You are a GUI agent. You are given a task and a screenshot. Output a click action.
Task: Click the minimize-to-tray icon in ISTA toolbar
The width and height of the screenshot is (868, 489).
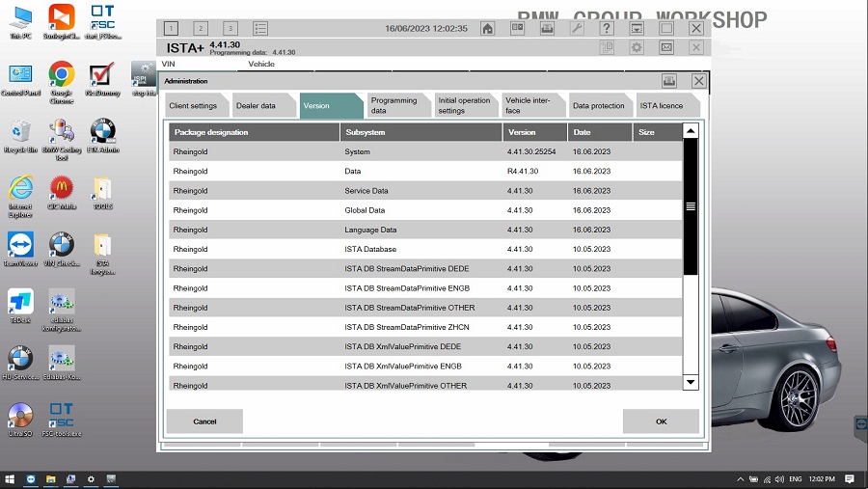637,28
